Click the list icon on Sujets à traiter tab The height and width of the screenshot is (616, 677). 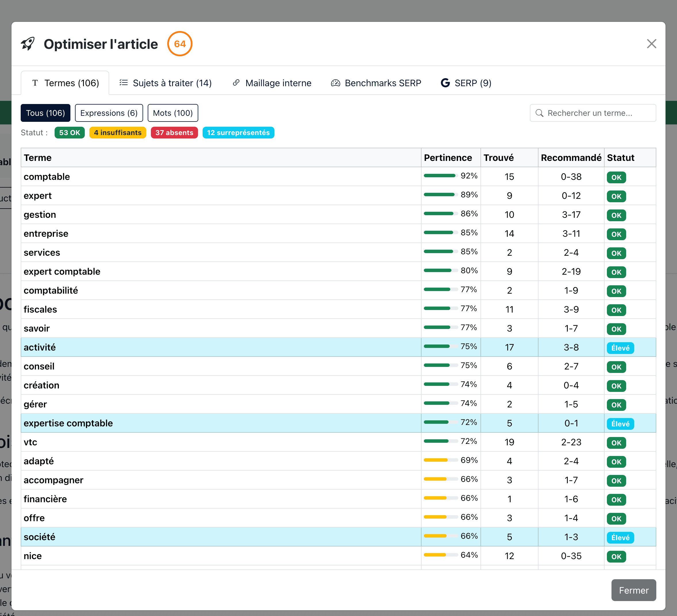[124, 82]
